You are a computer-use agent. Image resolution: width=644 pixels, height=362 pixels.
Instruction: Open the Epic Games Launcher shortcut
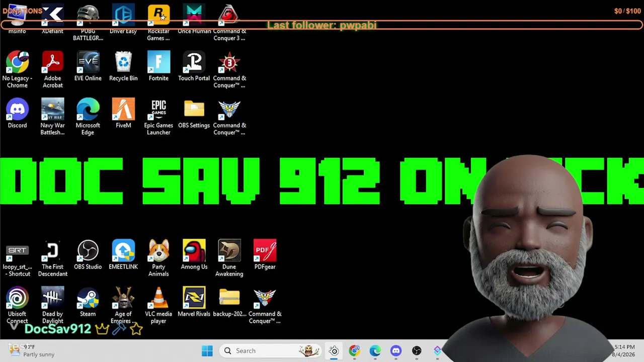(158, 117)
